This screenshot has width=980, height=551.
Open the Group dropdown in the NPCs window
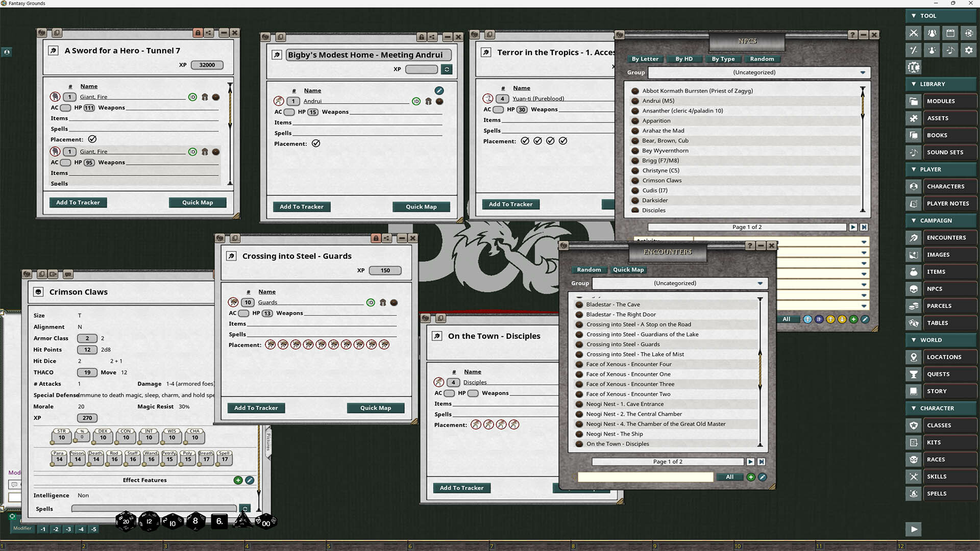[863, 72]
